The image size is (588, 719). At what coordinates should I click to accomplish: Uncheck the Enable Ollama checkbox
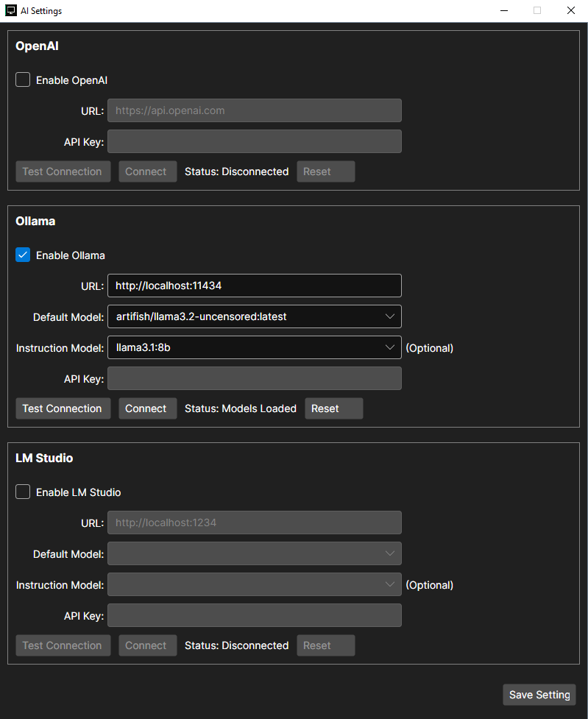pos(23,255)
